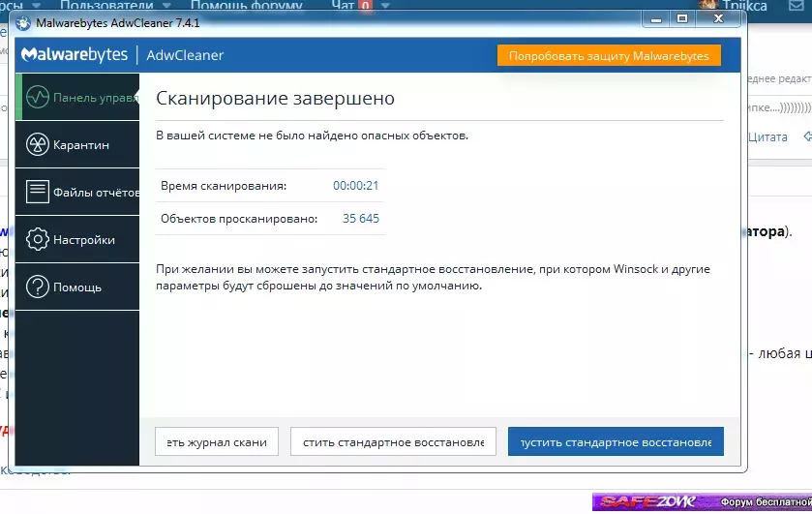Open Пользователи menu in forum page
The image size is (812, 514).
coord(106,5)
